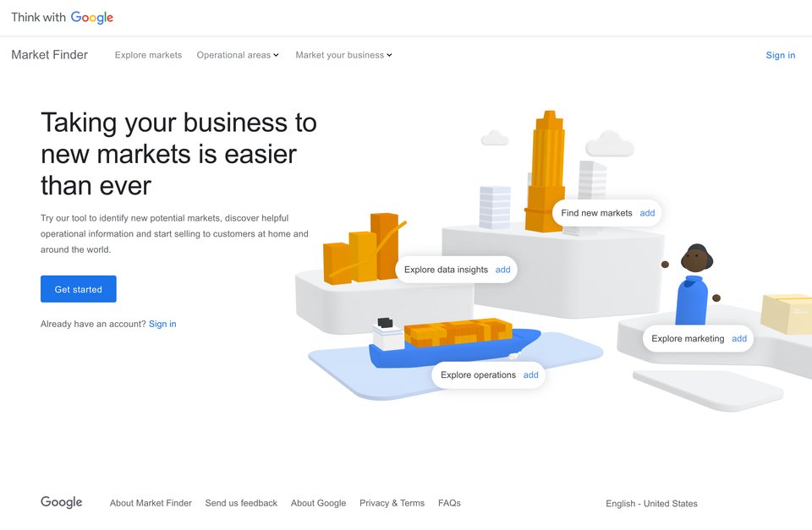Click the Explore data insights label
The width and height of the screenshot is (812, 530).
446,270
